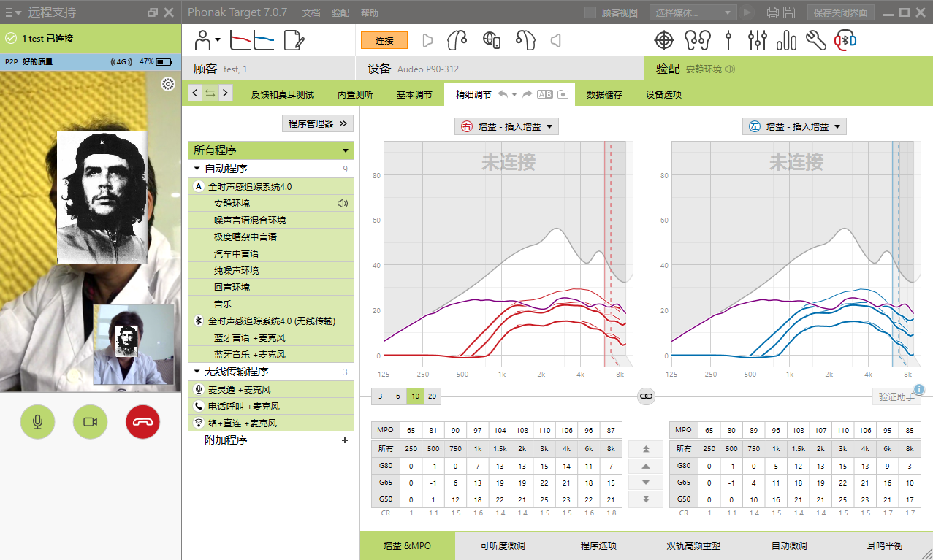Click the right-side speaker play icon
933x560 pixels.
[428, 40]
